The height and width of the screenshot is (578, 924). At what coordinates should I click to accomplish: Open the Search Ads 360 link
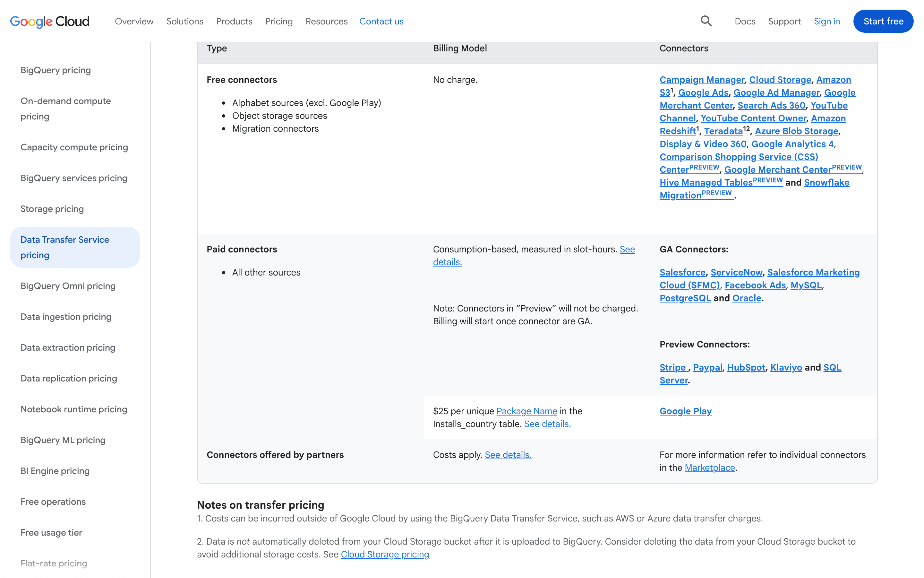(771, 106)
